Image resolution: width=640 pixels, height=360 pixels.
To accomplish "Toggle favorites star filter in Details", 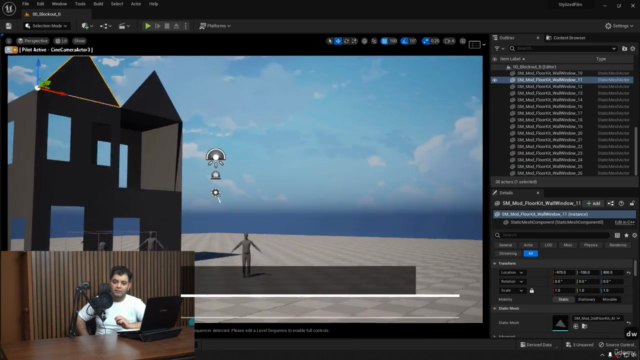I will (626, 235).
